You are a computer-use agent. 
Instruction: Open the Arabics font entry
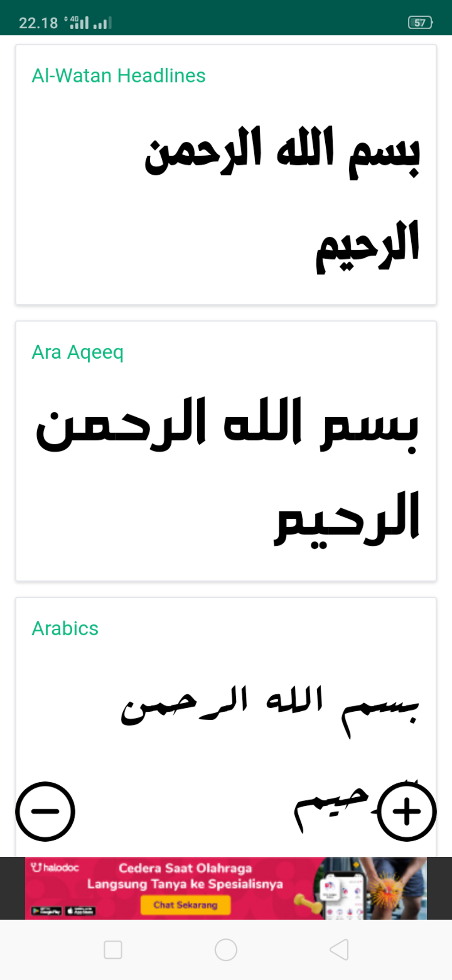(65, 628)
